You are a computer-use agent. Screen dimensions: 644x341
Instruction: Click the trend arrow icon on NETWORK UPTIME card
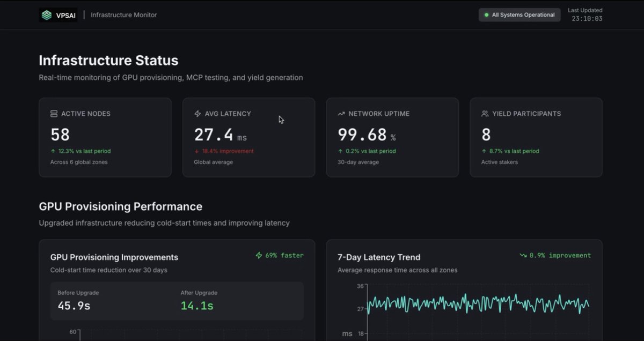(340, 113)
